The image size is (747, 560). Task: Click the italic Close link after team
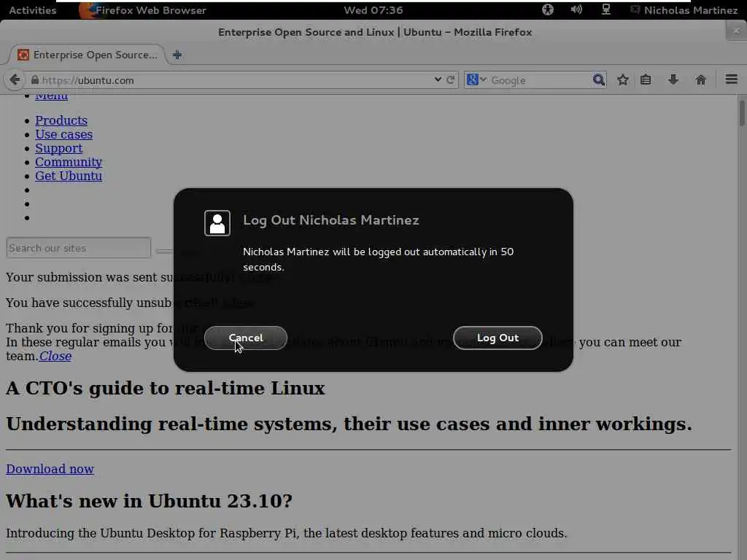pyautogui.click(x=55, y=356)
